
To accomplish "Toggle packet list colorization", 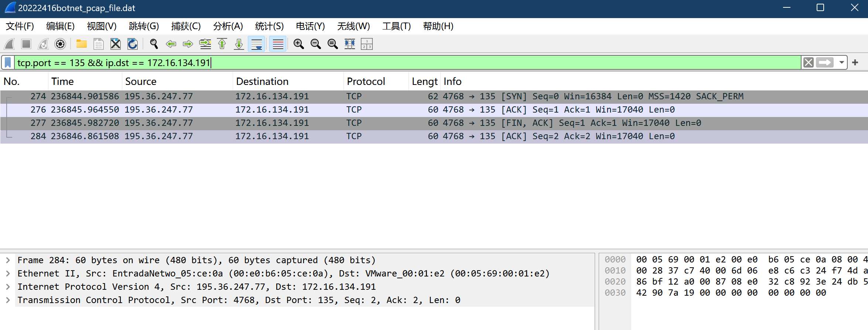I will click(278, 44).
